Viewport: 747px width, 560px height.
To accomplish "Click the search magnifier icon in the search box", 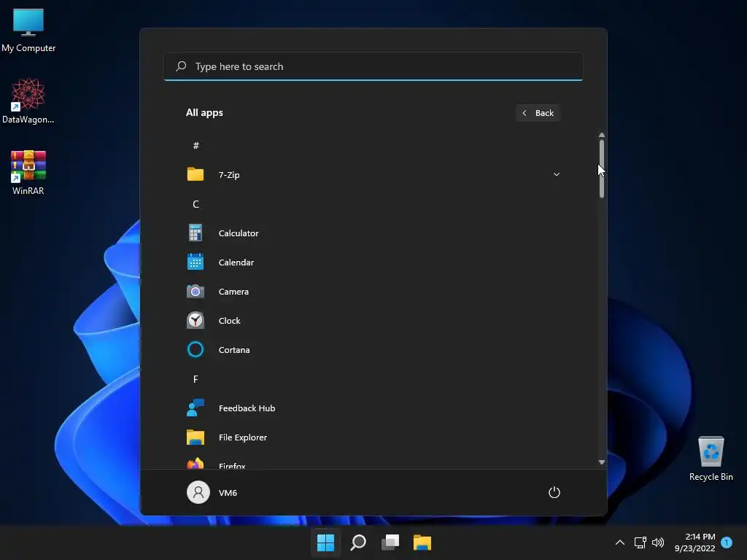I will tap(181, 66).
